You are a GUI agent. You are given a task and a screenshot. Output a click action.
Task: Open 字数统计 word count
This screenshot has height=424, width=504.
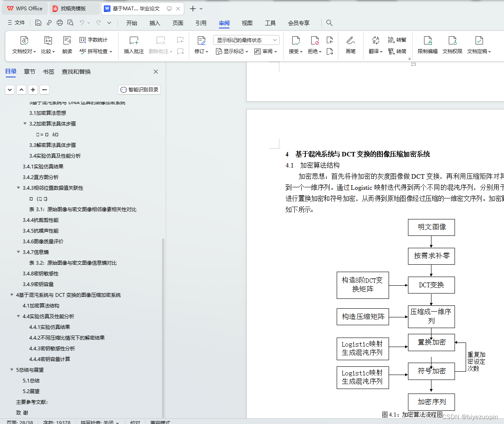coord(94,40)
